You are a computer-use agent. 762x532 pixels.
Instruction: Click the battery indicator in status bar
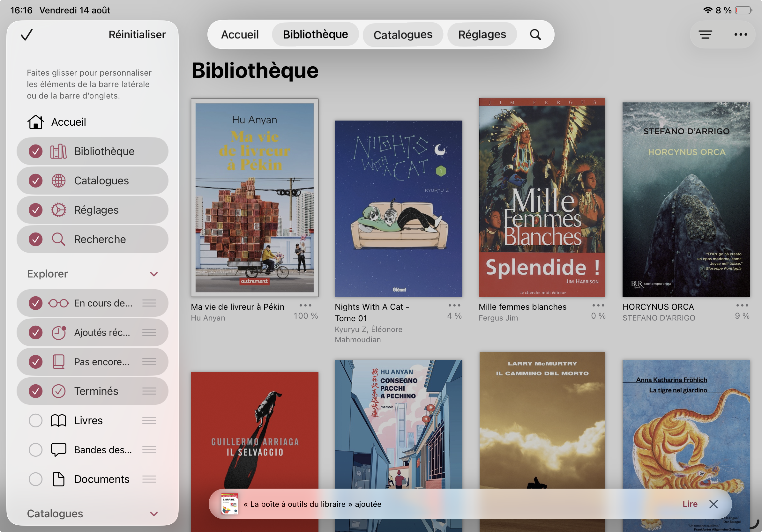[x=744, y=10]
